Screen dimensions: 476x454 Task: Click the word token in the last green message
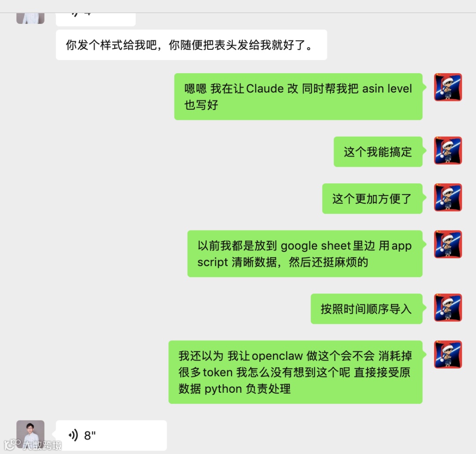point(218,372)
